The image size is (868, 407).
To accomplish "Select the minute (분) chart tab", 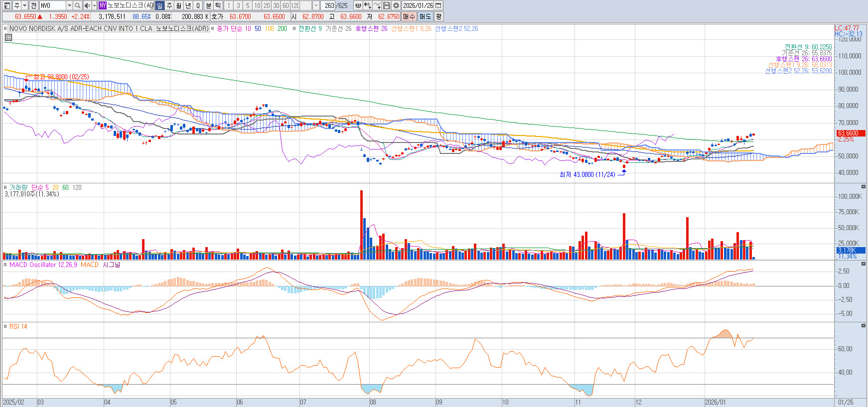I will click(208, 5).
